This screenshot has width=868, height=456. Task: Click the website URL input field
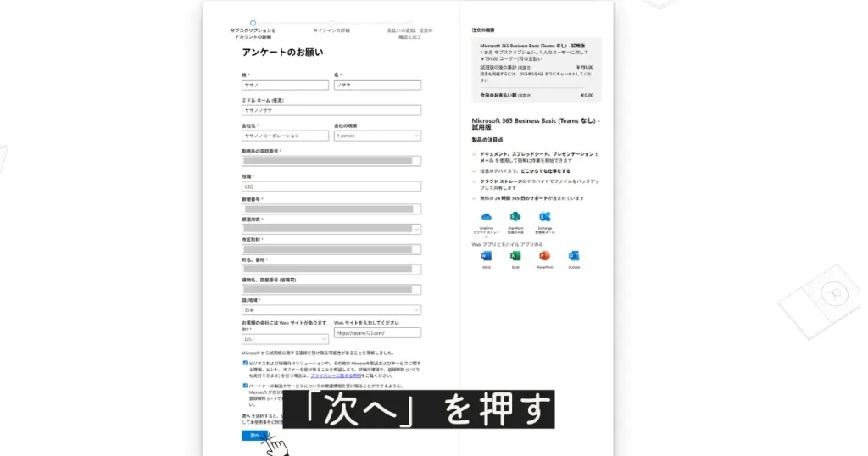pyautogui.click(x=377, y=333)
